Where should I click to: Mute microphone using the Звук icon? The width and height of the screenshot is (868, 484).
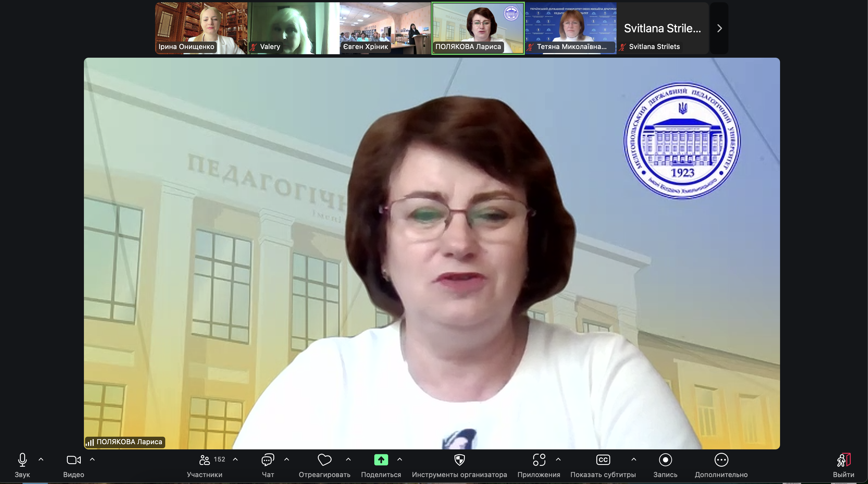click(x=22, y=460)
